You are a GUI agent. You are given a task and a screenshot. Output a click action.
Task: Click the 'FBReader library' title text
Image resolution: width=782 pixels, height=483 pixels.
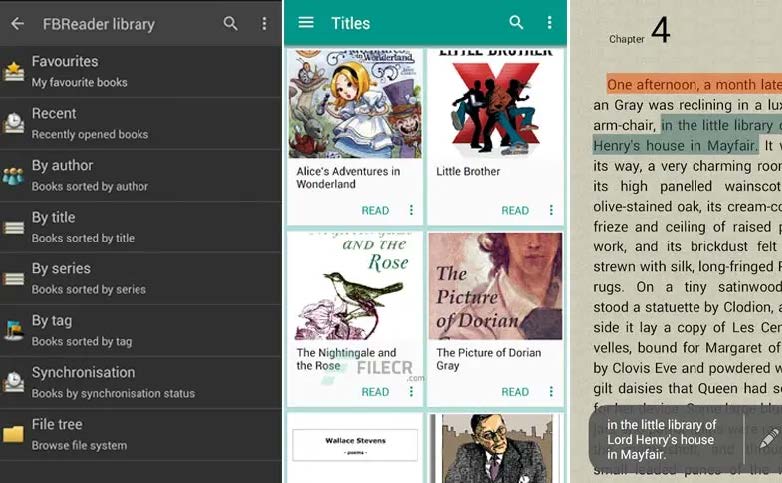(99, 24)
